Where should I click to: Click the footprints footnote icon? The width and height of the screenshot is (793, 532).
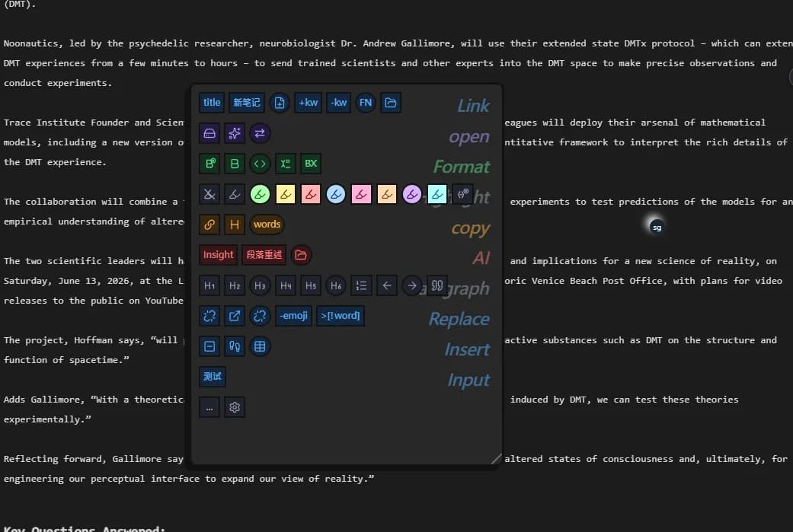click(235, 346)
